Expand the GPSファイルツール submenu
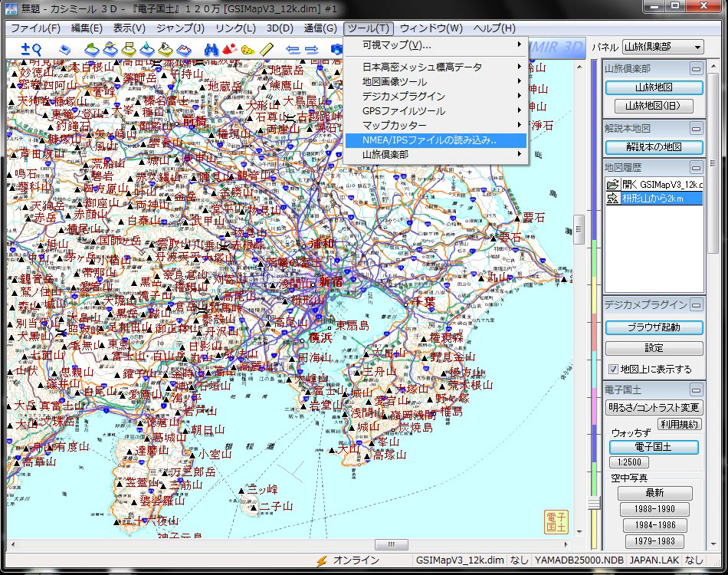The width and height of the screenshot is (728, 575). click(436, 111)
